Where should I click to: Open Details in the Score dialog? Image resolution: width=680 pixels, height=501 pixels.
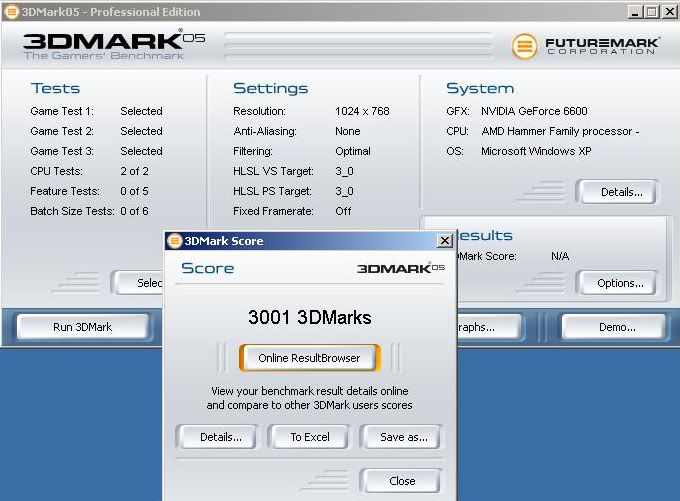coord(221,437)
